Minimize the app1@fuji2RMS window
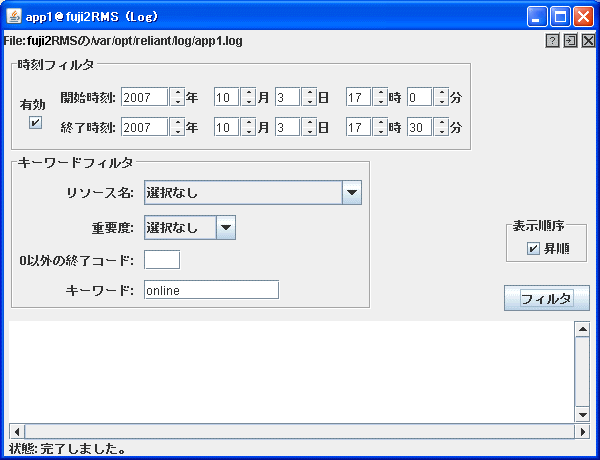The image size is (600, 460). pos(536,17)
